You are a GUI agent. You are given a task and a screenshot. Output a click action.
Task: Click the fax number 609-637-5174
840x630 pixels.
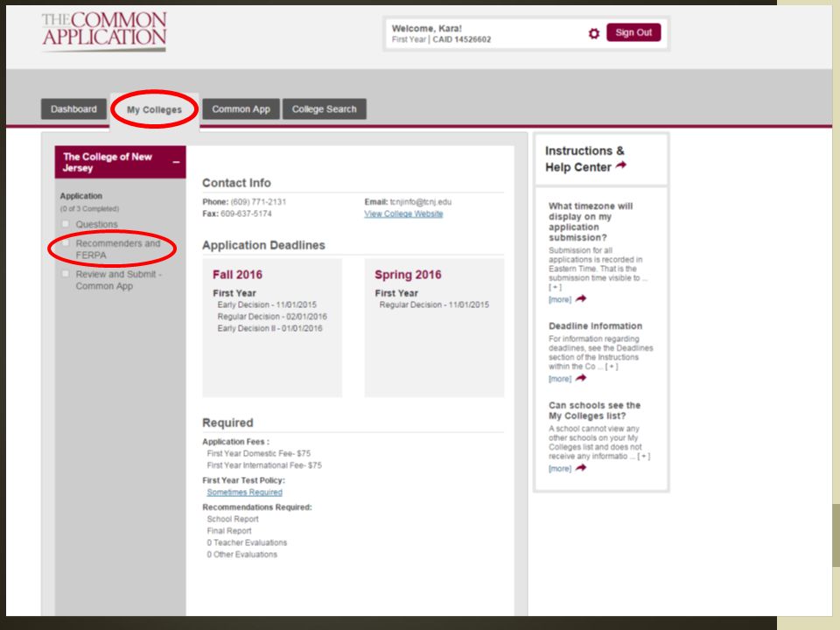point(246,213)
